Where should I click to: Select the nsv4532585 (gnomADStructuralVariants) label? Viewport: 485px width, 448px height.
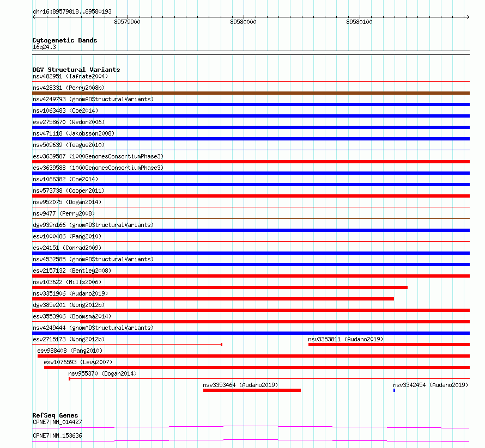pos(93,259)
